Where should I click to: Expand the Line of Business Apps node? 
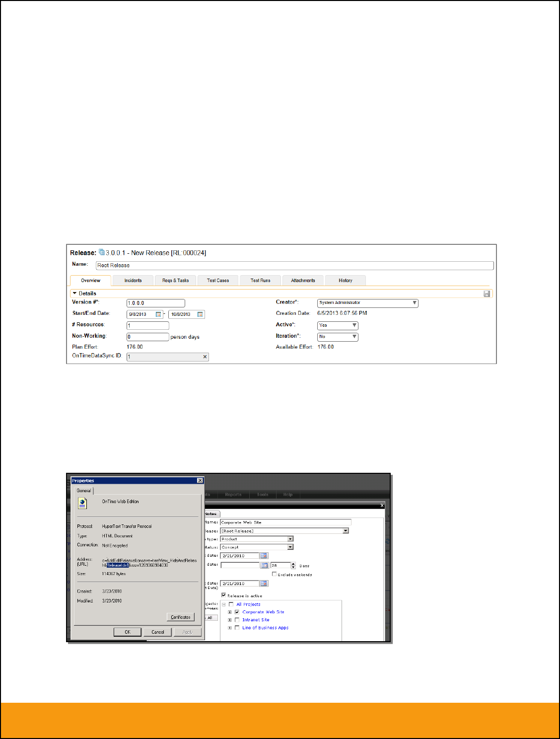[x=230, y=628]
